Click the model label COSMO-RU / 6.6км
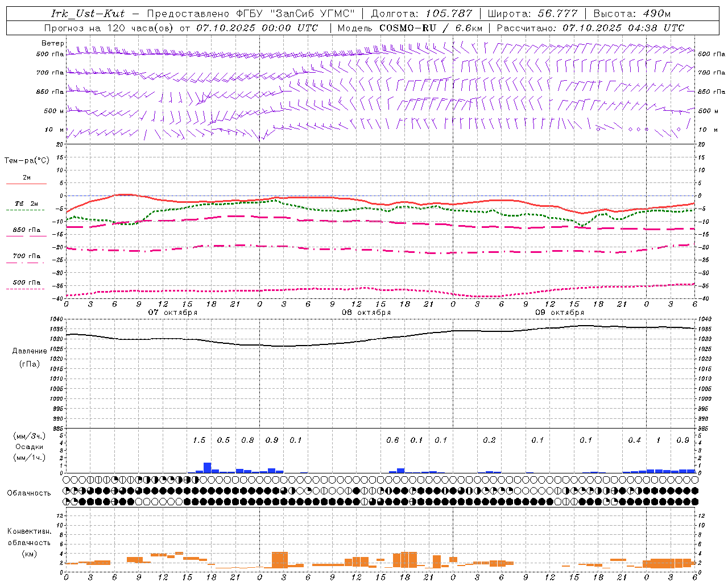Image resolution: width=728 pixels, height=582 pixels. click(431, 28)
